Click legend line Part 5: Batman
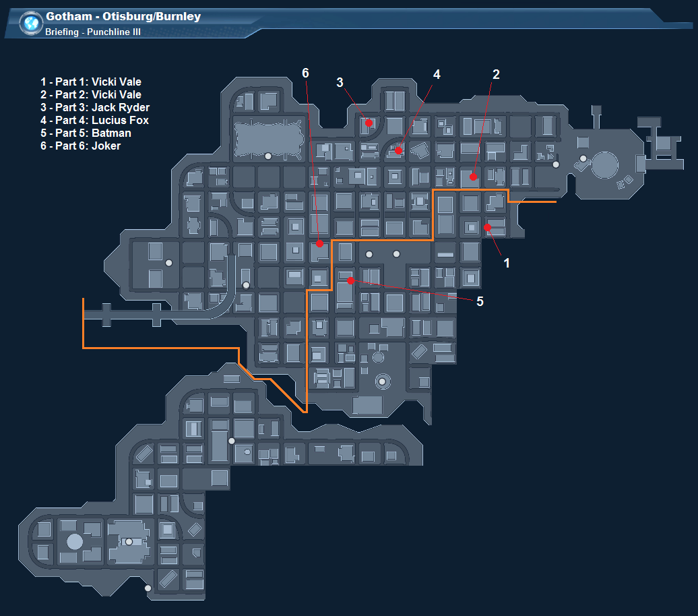This screenshot has height=616, width=698. point(86,133)
